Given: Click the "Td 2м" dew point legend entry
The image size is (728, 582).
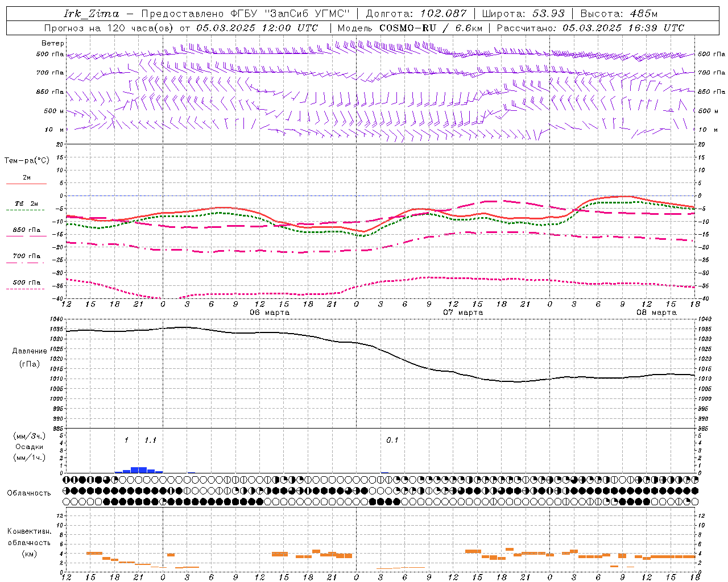Looking at the screenshot, I should [26, 203].
